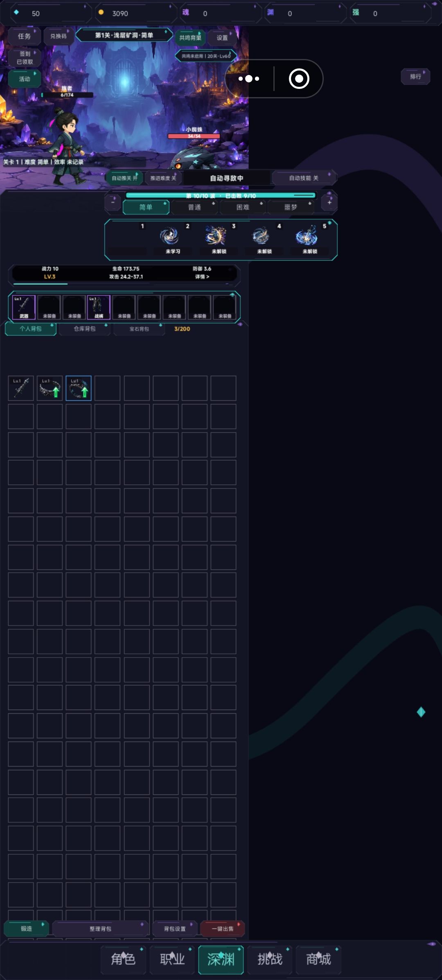The image size is (442, 980).
Task: Select the unhighlighted Lv.1 bracelet with green arrow
Action: (50, 388)
